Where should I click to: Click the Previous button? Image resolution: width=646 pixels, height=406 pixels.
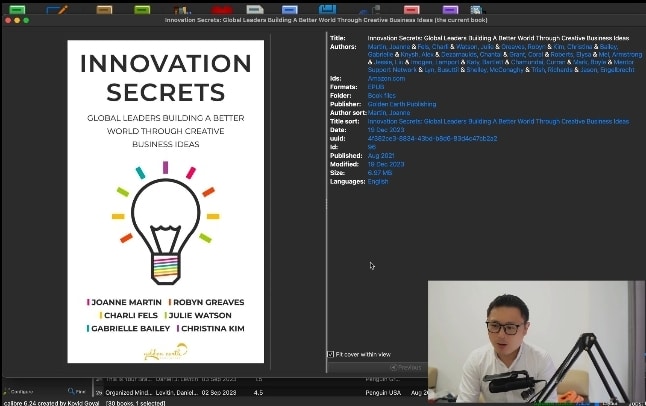405,367
